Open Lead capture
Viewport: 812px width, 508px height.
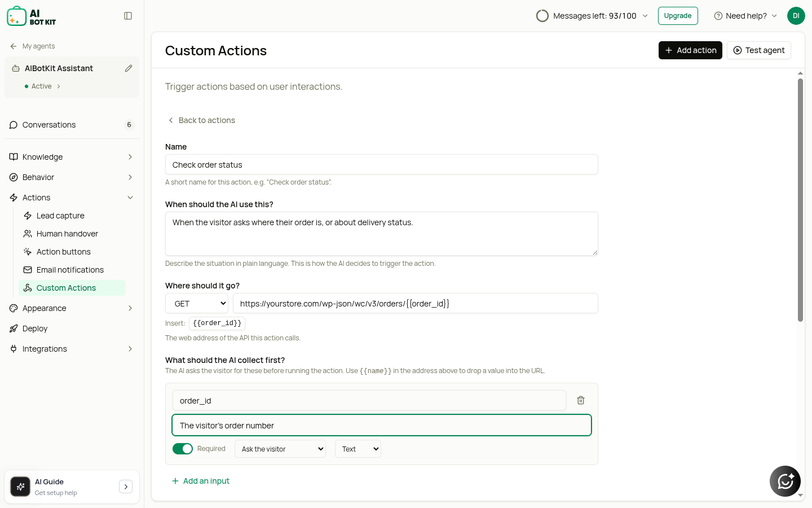[x=72, y=216]
